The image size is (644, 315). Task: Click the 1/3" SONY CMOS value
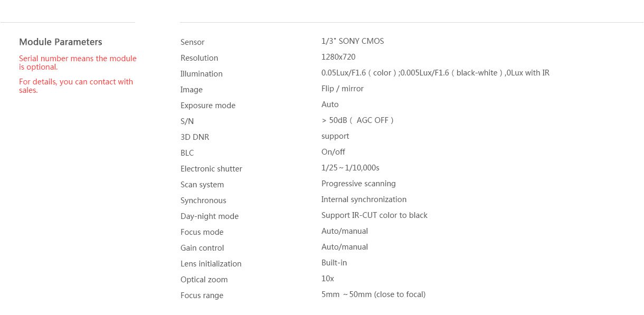click(x=353, y=41)
